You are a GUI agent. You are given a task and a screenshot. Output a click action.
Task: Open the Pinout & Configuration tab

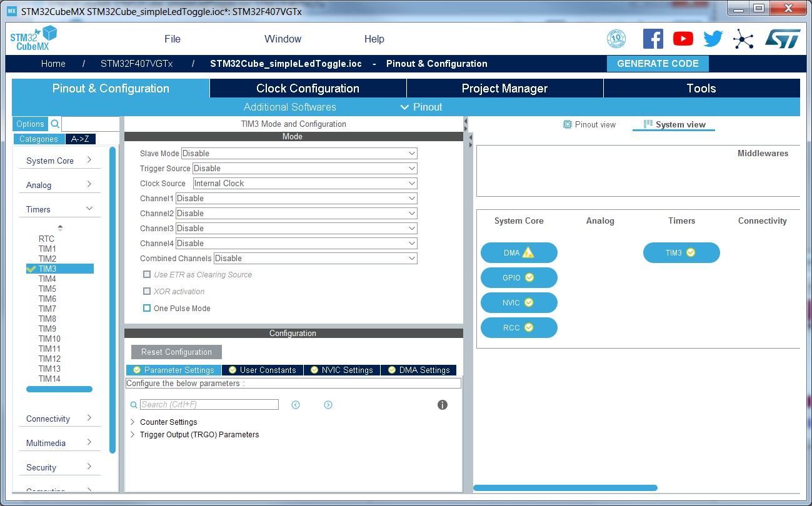pyautogui.click(x=111, y=88)
